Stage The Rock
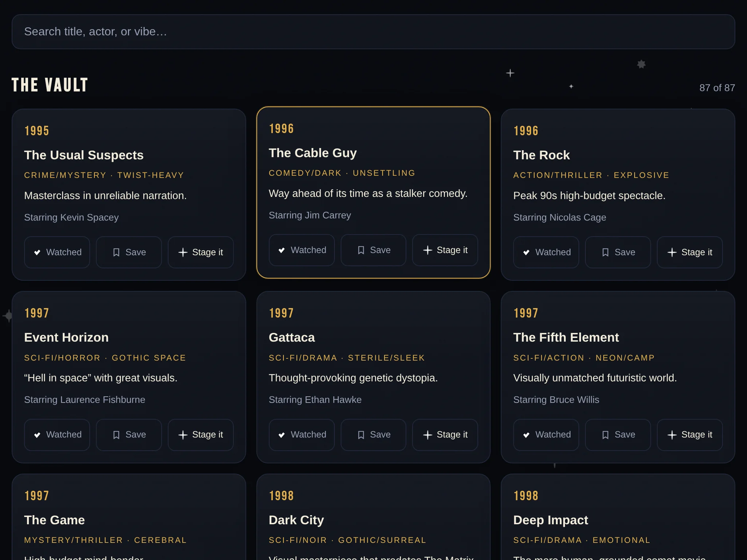This screenshot has width=747, height=560. tap(690, 252)
